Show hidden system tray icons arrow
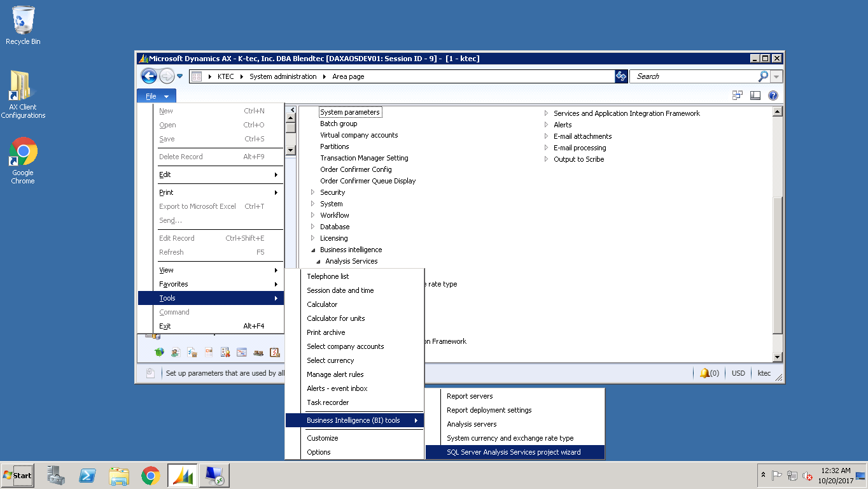 [x=763, y=476]
